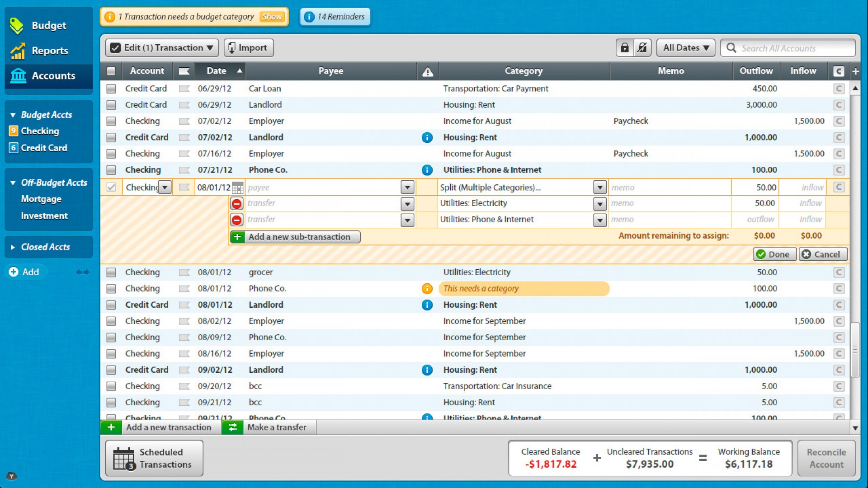
Task: Open the category dropdown for Utilities: Electricity
Action: tap(600, 203)
